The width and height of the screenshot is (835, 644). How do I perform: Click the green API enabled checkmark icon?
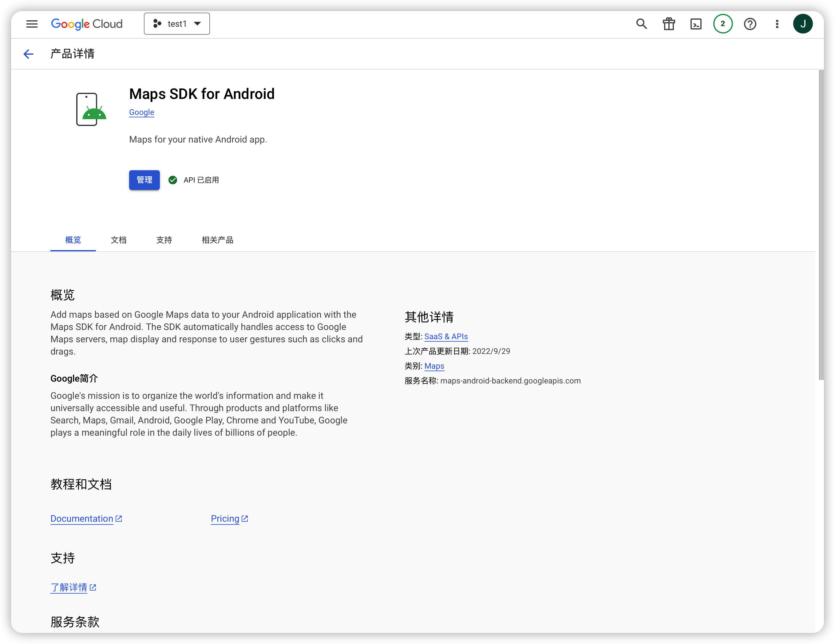[x=173, y=180]
